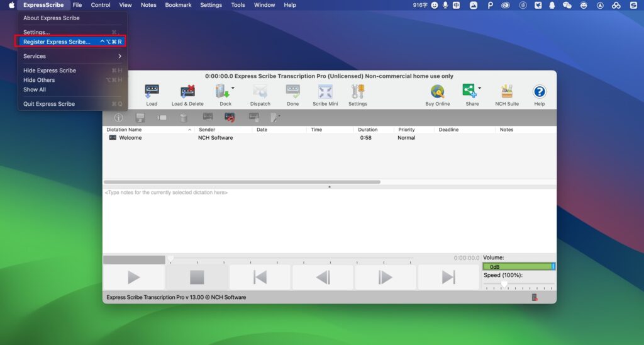Click the Load cassette toolbar icon
This screenshot has height=345, width=644.
(x=152, y=91)
